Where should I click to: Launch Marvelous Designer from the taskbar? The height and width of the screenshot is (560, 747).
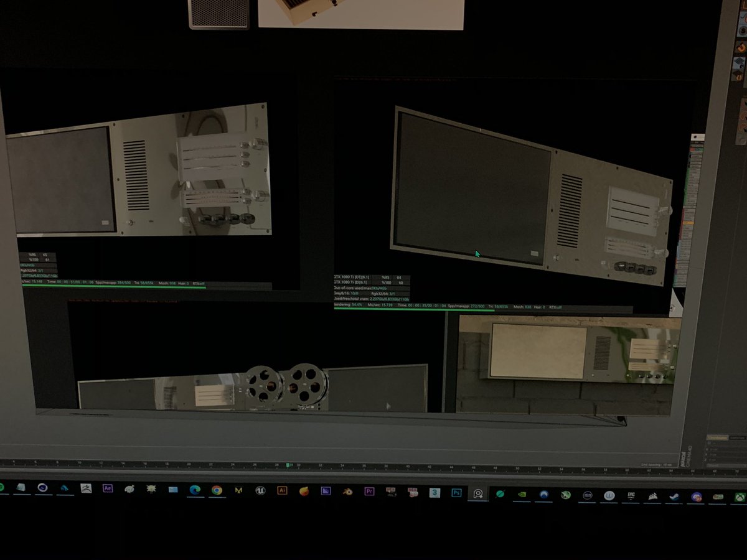[x=238, y=490]
